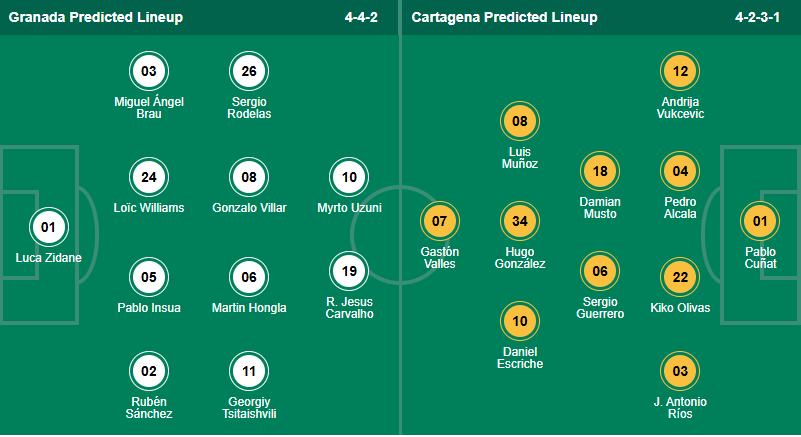Click the Pedro Alcala name label
The width and height of the screenshot is (801, 437).
pos(681,208)
